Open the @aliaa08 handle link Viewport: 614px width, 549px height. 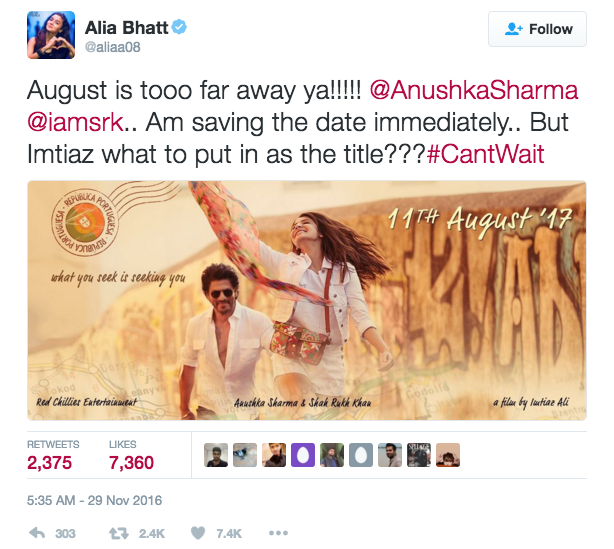point(113,47)
